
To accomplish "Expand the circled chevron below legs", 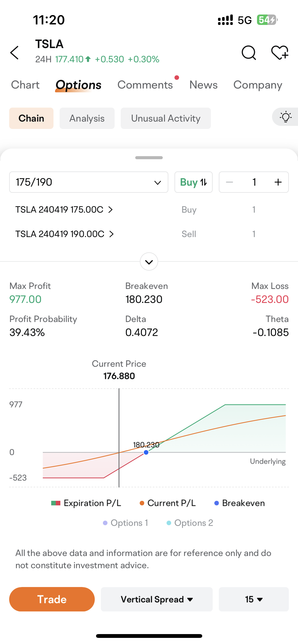I will point(149,262).
